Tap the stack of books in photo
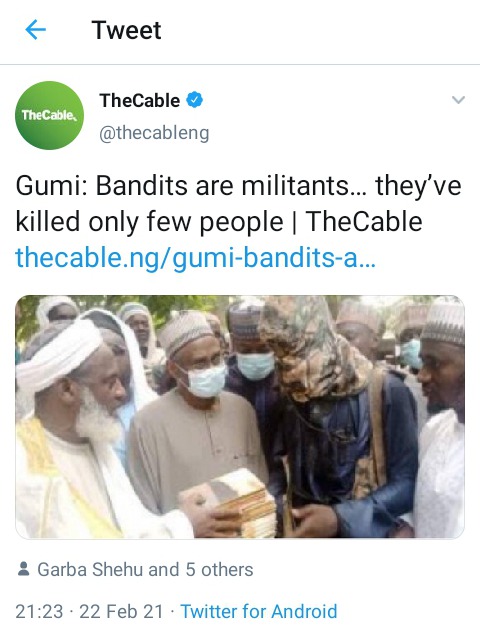 point(233,501)
